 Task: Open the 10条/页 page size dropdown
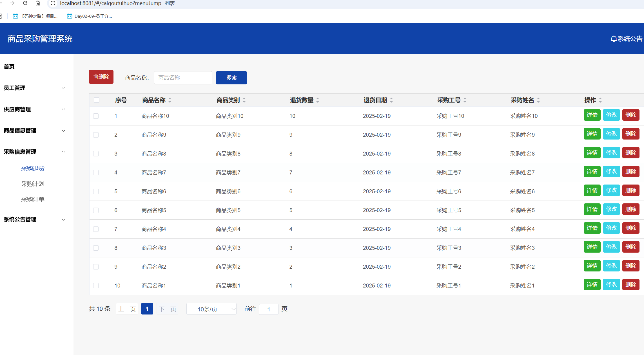click(x=211, y=309)
